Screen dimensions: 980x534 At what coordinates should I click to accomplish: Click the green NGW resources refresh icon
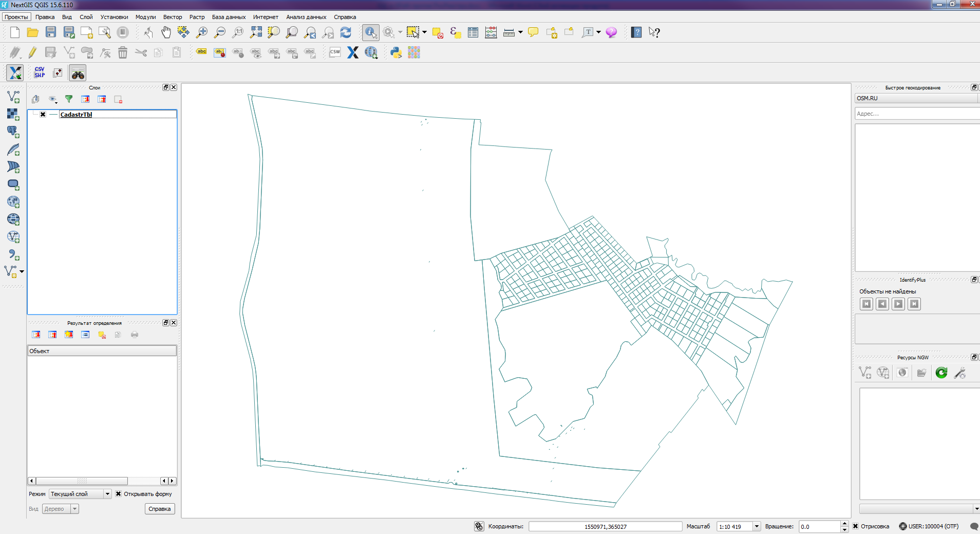tap(941, 373)
